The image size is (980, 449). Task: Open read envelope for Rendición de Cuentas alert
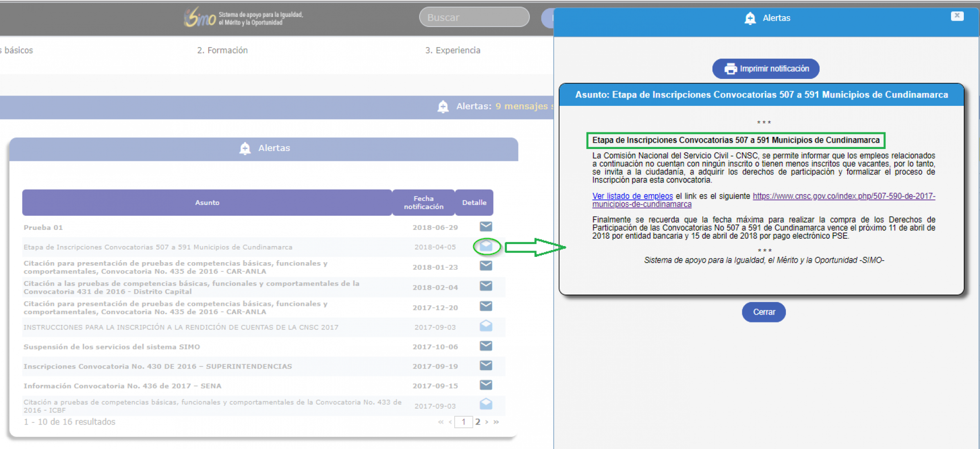[486, 325]
